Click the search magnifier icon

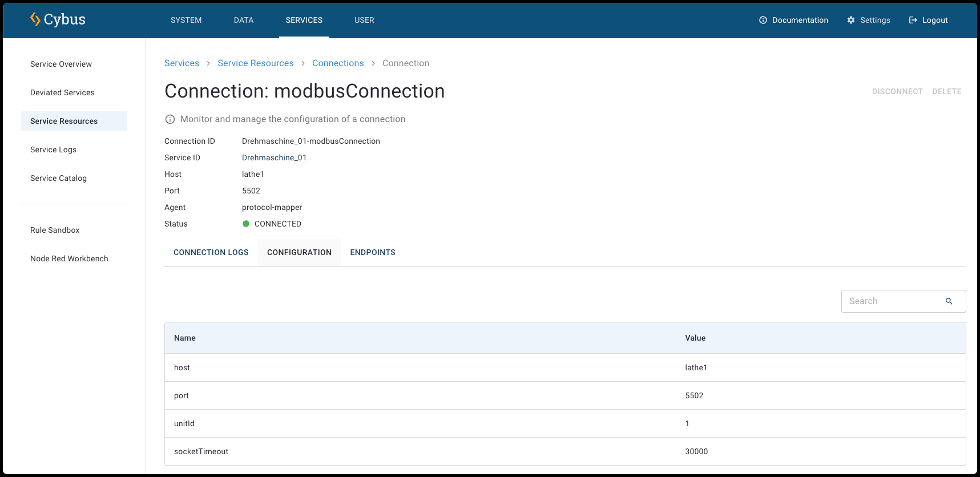click(949, 301)
